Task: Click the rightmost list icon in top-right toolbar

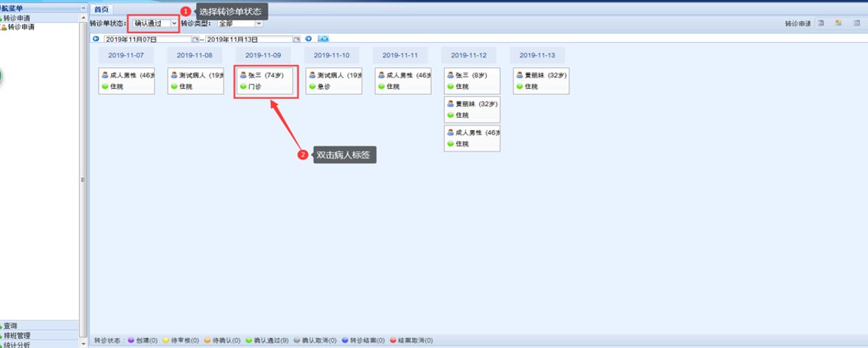Action: point(856,24)
